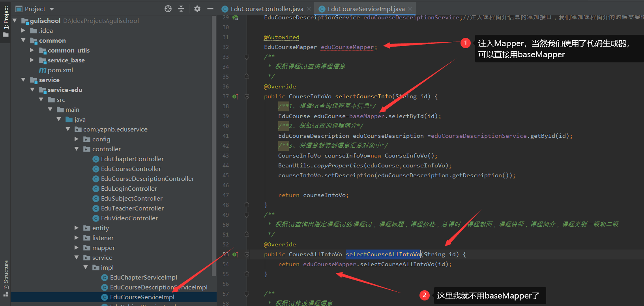
Task: Open EduCourseController in project tree
Action: (x=131, y=169)
